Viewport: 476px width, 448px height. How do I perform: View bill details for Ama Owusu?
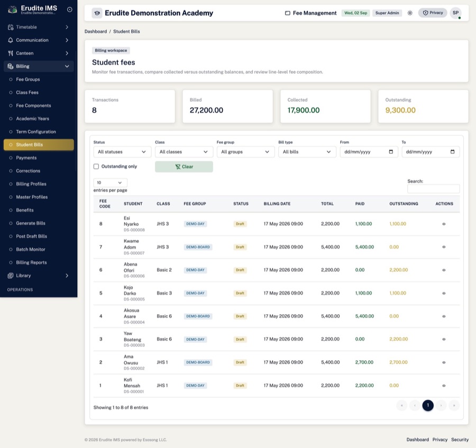coord(444,362)
